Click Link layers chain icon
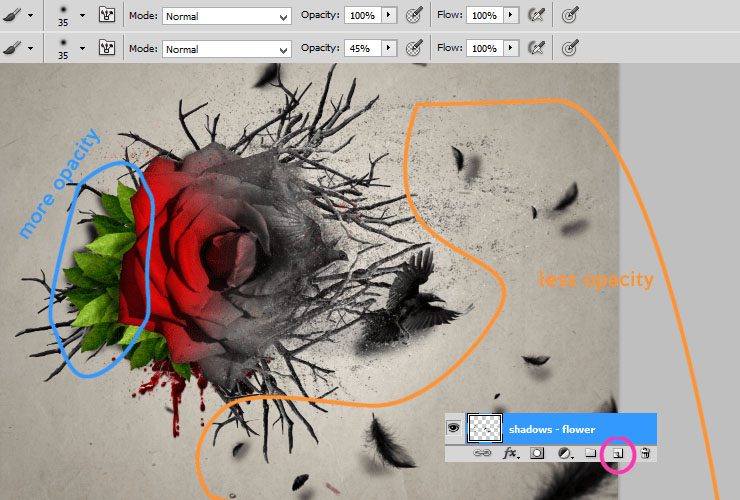This screenshot has height=500, width=740. point(482,453)
